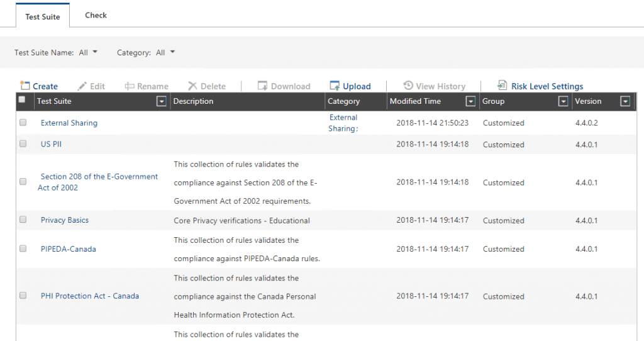This screenshot has width=644, height=341.
Task: Click the Upload icon
Action: click(x=335, y=86)
